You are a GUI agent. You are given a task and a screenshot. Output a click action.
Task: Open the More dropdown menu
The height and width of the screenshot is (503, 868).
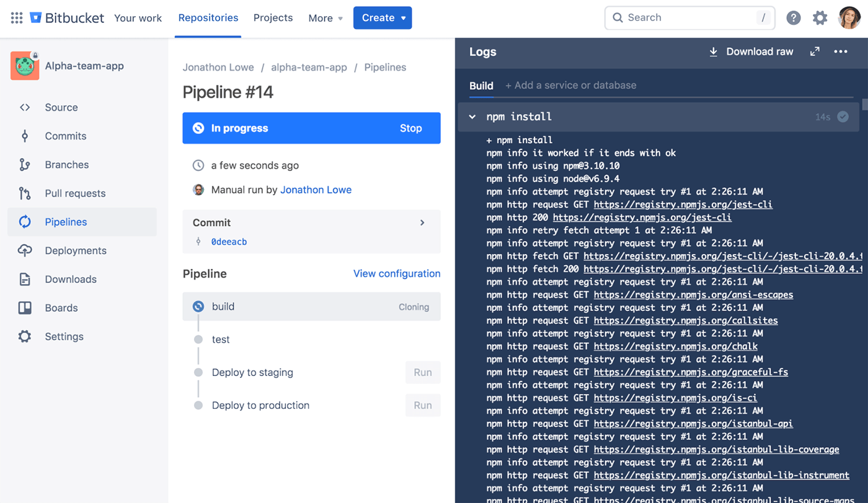[325, 18]
